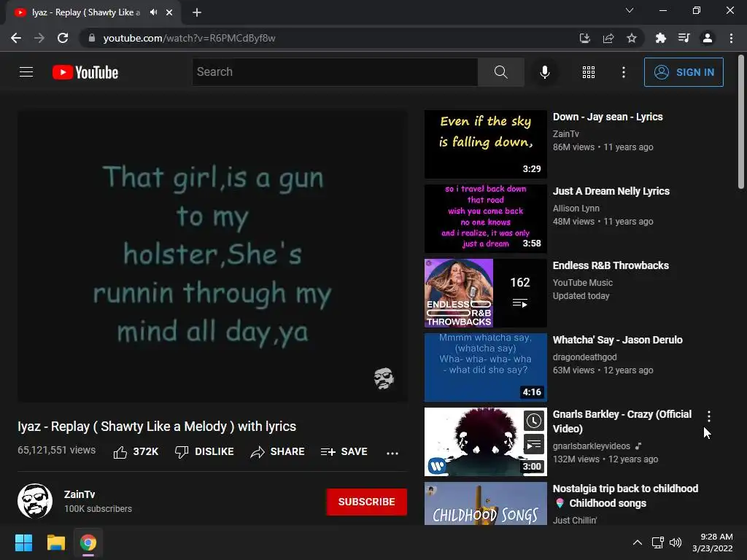Subscribe to ZainTv channel

pos(366,502)
